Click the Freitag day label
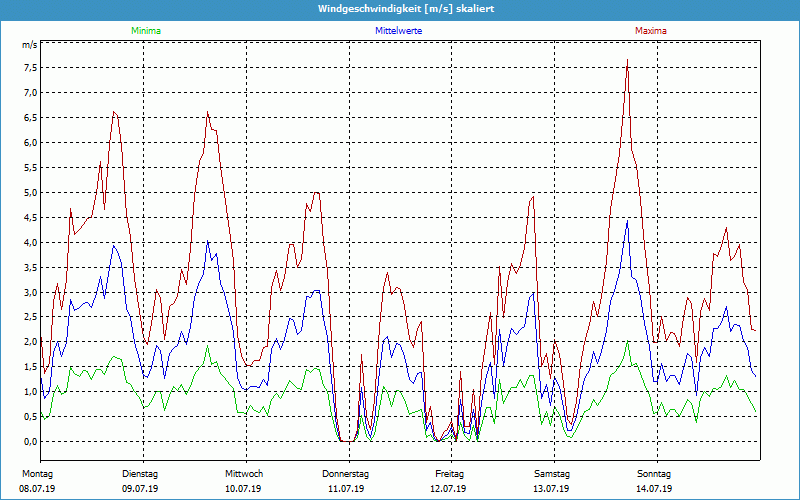The width and height of the screenshot is (800, 500). click(449, 474)
